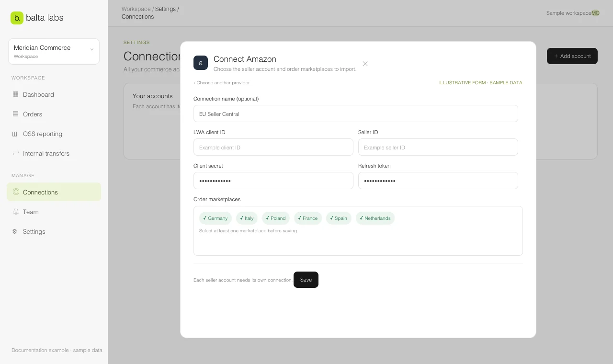Click the Add account button
613x364 pixels.
point(572,56)
